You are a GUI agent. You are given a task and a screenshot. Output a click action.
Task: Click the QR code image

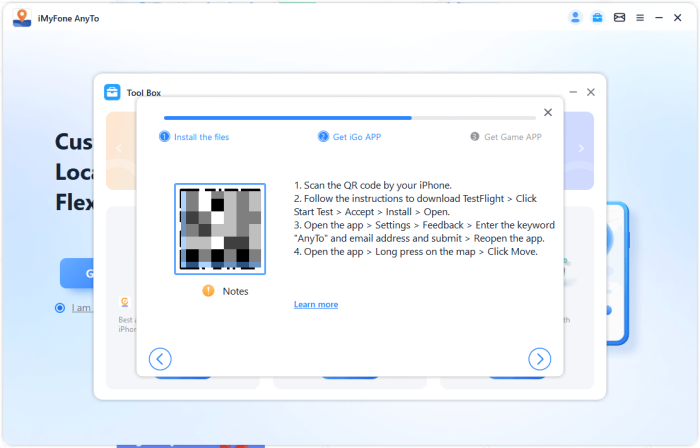pos(220,229)
